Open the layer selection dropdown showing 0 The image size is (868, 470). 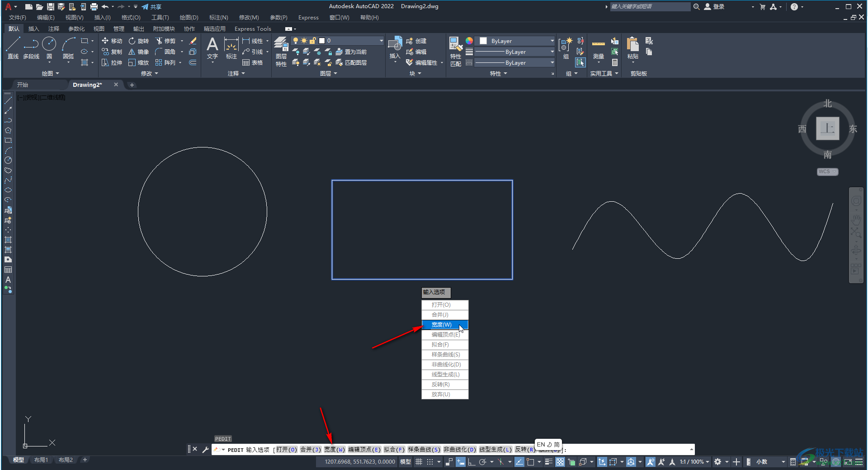click(338, 41)
